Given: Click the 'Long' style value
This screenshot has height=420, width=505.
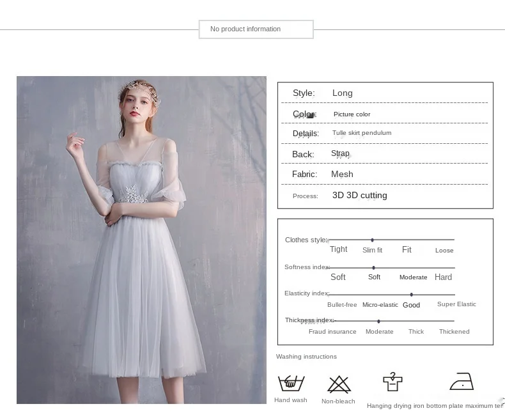Looking at the screenshot, I should (x=342, y=93).
